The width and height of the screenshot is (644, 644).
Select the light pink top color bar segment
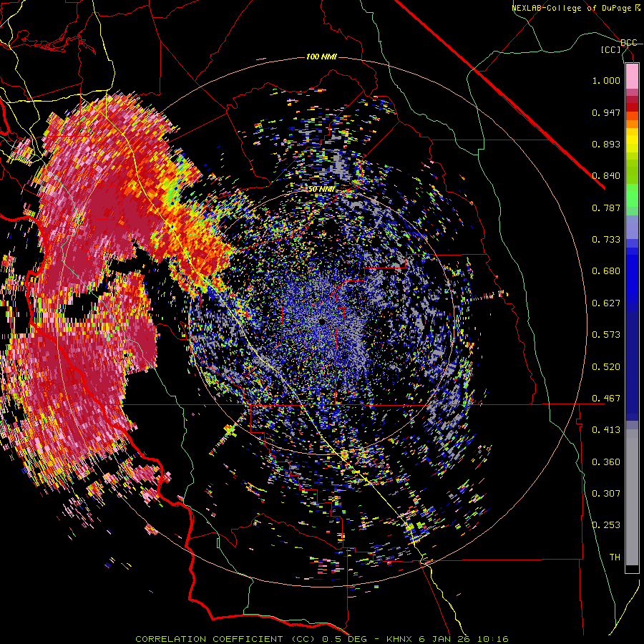(x=632, y=77)
